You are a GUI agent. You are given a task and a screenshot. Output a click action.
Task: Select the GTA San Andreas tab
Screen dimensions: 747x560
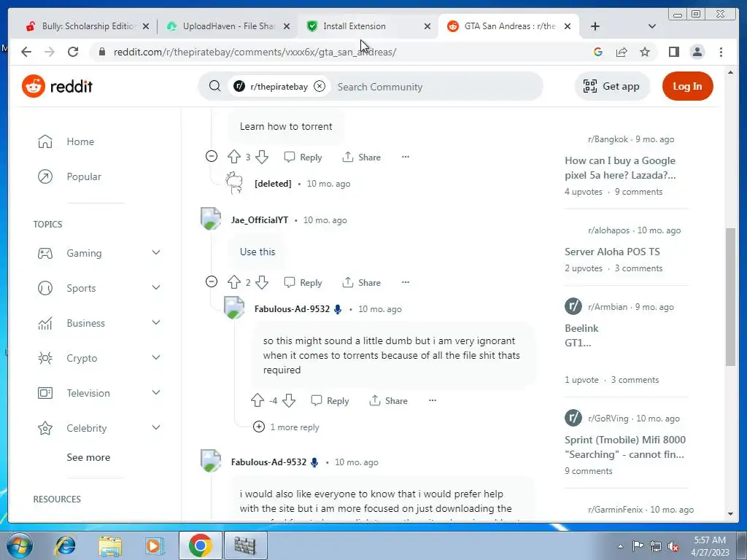click(x=510, y=26)
